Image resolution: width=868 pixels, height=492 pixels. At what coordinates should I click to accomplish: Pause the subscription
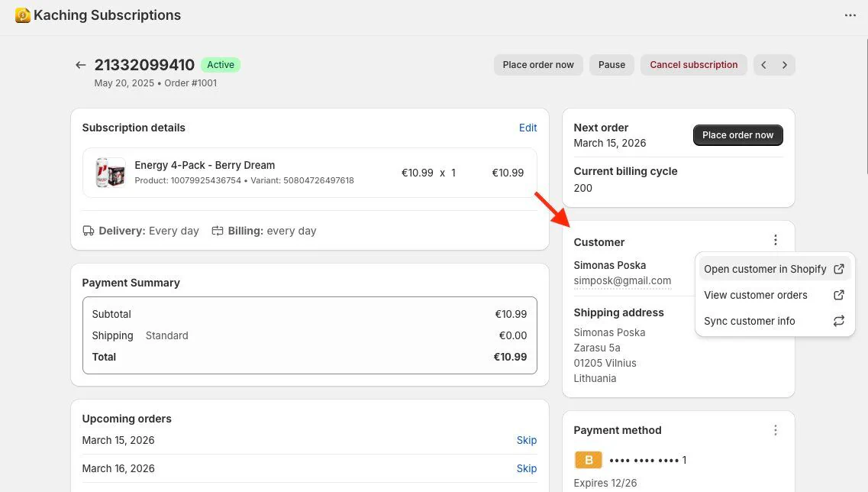click(611, 65)
